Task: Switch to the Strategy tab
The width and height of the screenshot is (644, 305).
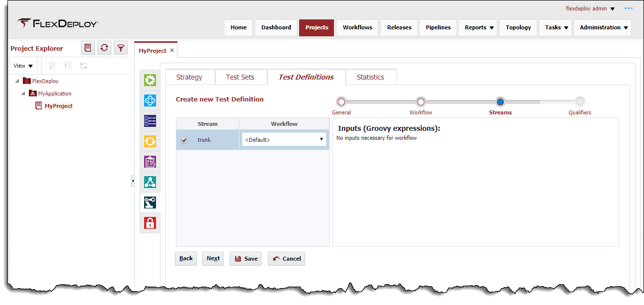Action: click(x=189, y=77)
